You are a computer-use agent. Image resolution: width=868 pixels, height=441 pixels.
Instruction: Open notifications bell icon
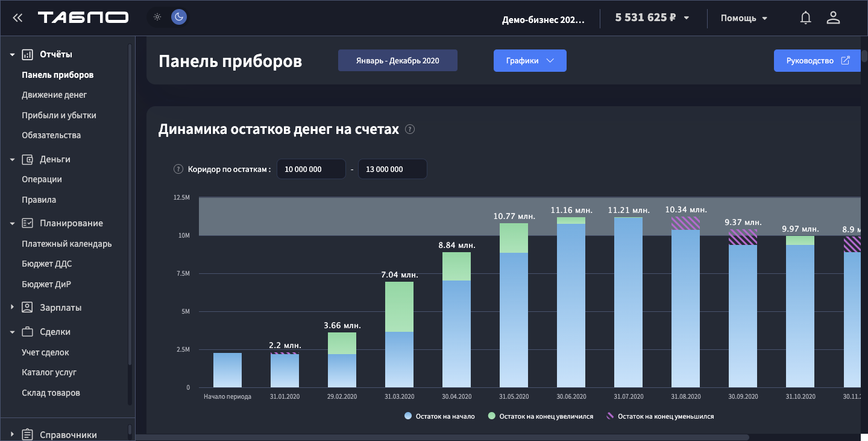pos(805,17)
